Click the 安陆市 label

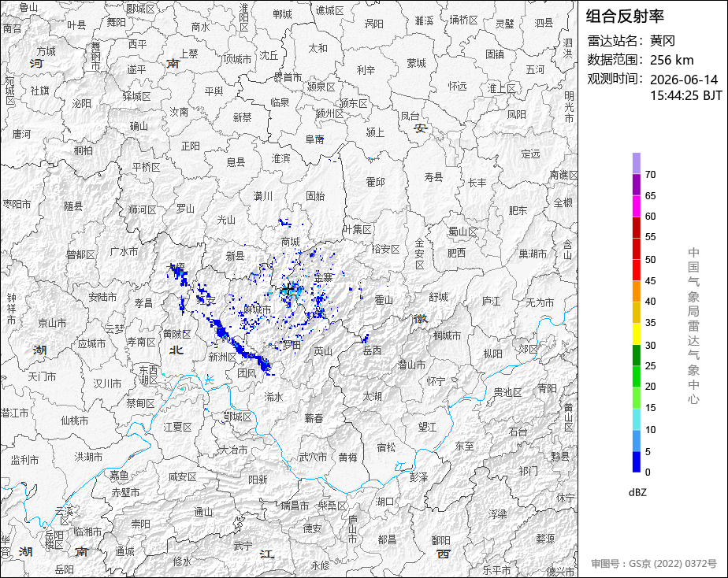point(102,297)
